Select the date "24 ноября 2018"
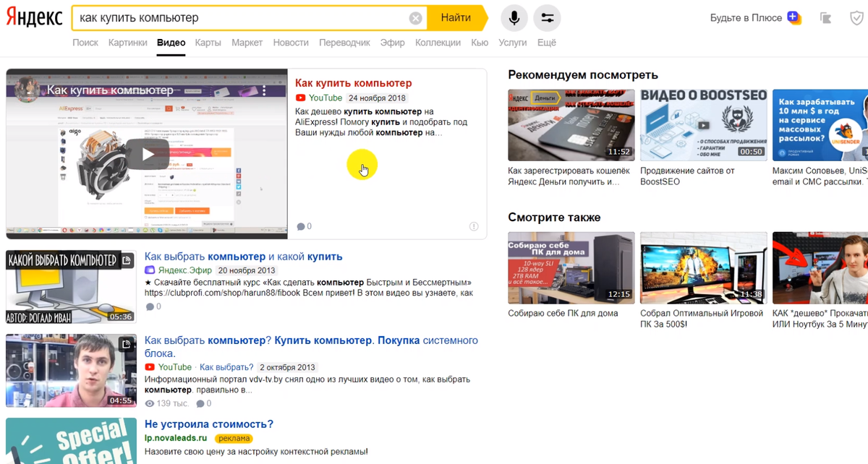 [x=377, y=98]
